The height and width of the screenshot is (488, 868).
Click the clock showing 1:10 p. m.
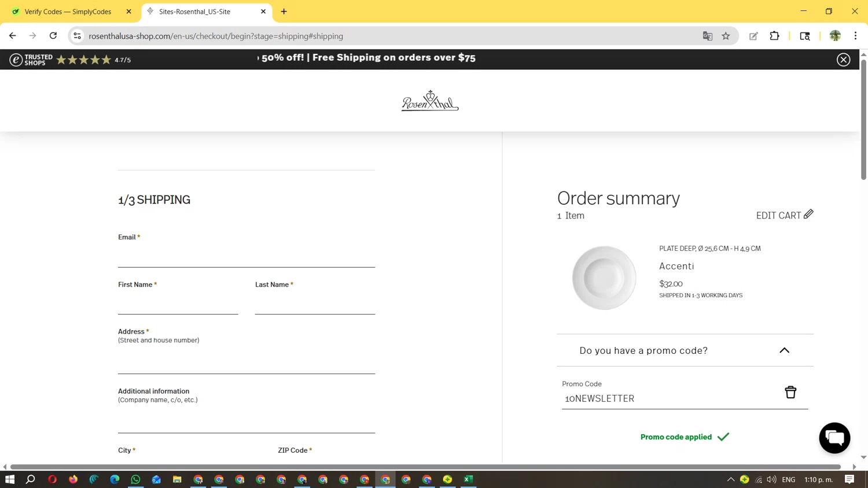[818, 479]
